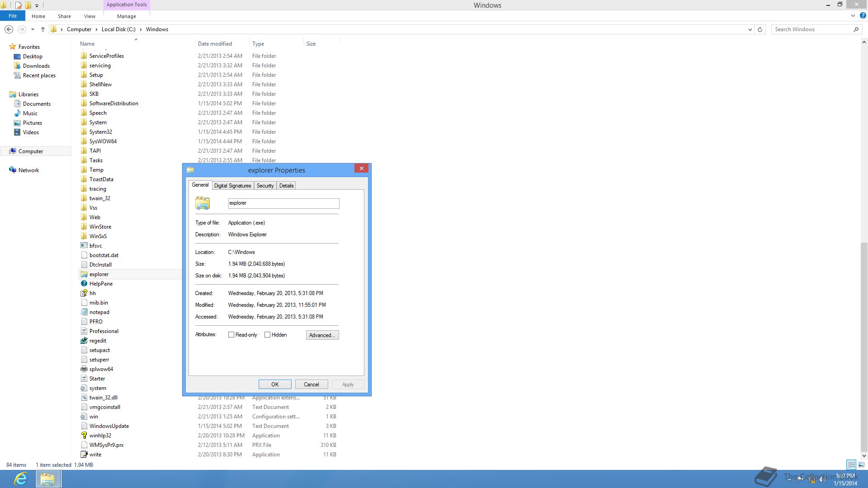
Task: Click Cancel in explorer Properties
Action: 311,385
